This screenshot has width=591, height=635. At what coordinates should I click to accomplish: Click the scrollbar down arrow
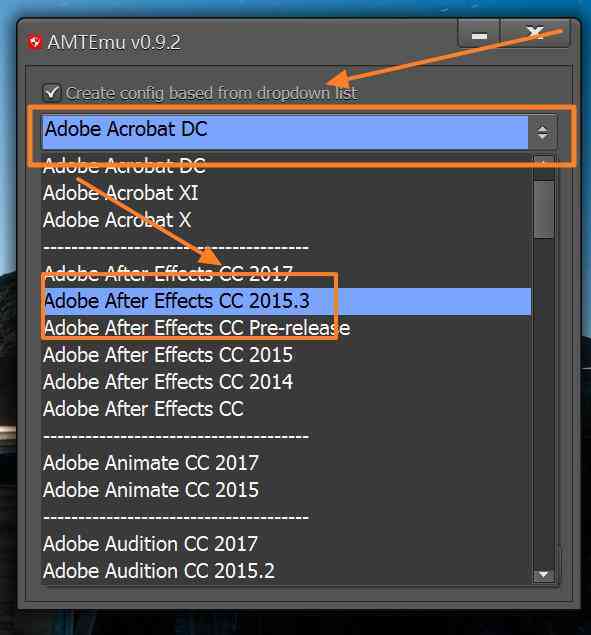pyautogui.click(x=544, y=574)
